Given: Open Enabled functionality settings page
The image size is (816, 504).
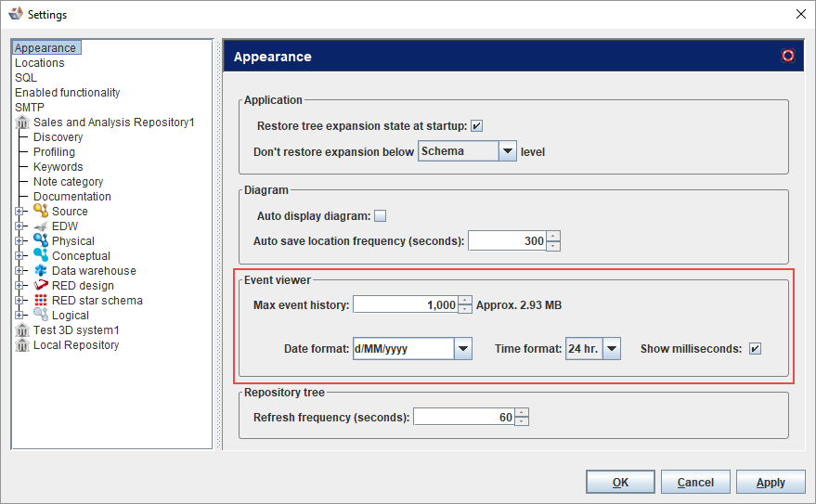Looking at the screenshot, I should pos(67,93).
